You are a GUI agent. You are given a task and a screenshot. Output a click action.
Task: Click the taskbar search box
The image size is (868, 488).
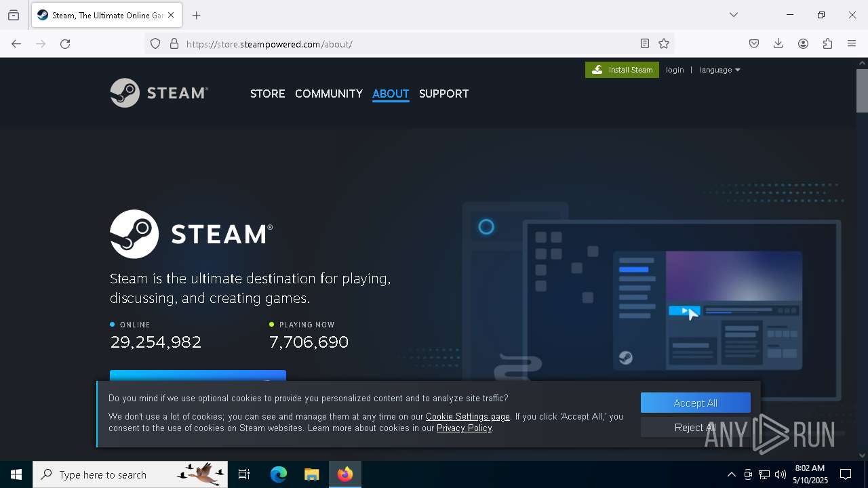pos(130,474)
